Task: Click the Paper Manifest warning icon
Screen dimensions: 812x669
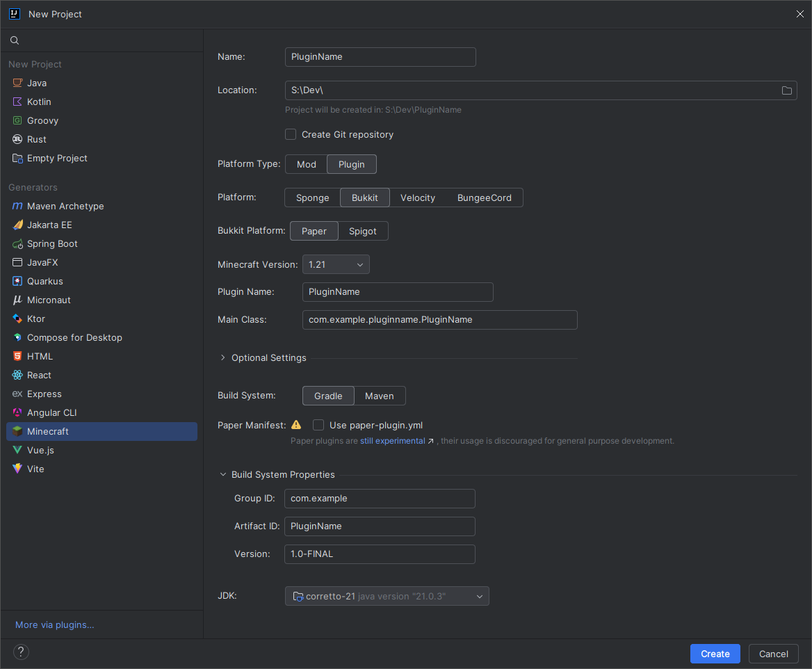Action: pos(296,425)
